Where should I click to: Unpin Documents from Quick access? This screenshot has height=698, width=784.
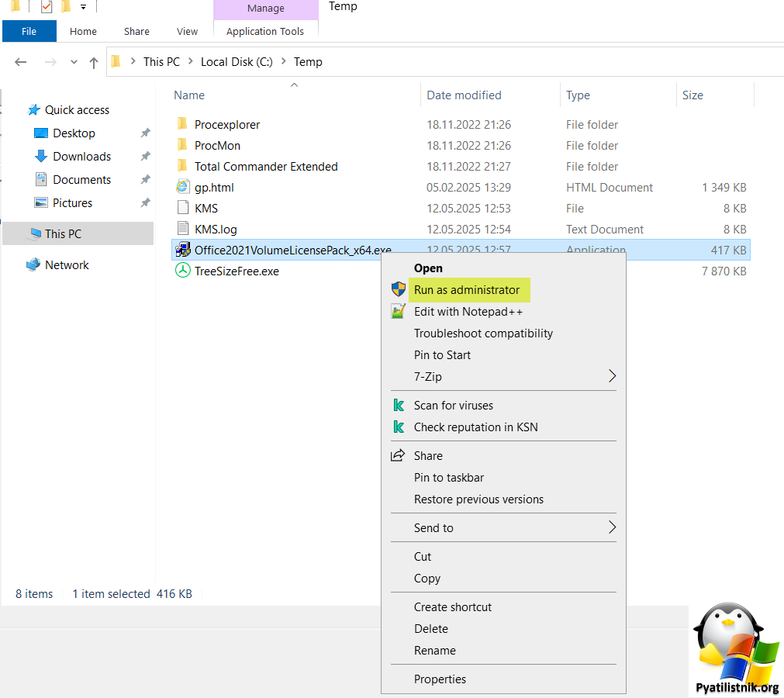coord(145,179)
